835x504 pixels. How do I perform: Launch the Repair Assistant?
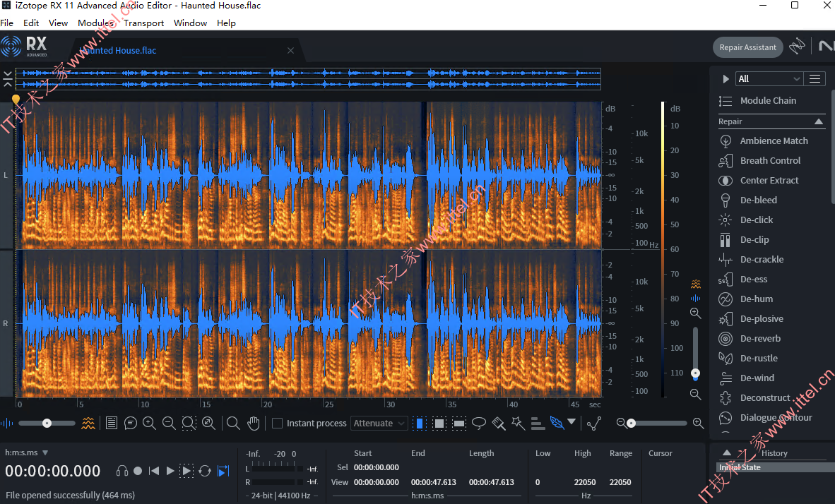click(747, 47)
